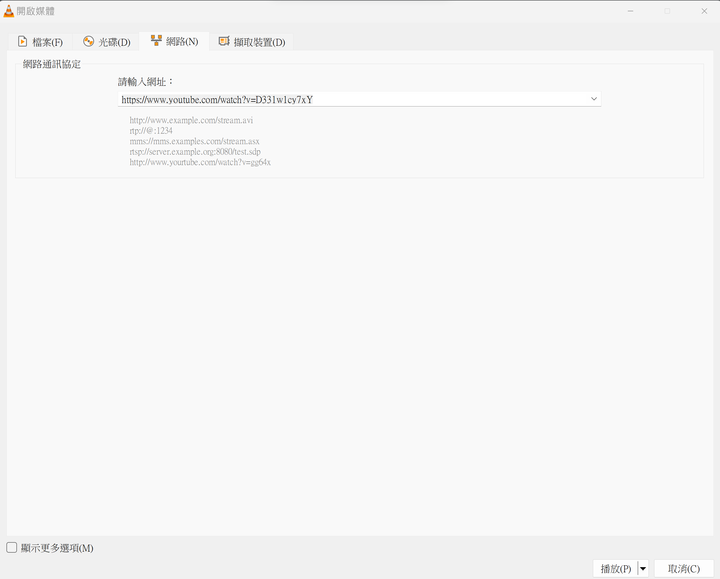Click the 取消(C) button
This screenshot has width=720, height=579.
[684, 568]
